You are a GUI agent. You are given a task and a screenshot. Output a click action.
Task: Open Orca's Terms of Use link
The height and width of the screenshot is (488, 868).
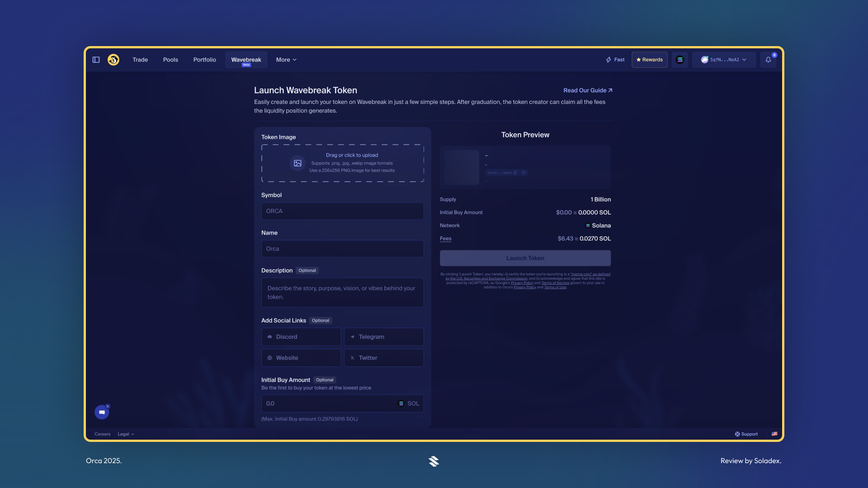pyautogui.click(x=555, y=287)
